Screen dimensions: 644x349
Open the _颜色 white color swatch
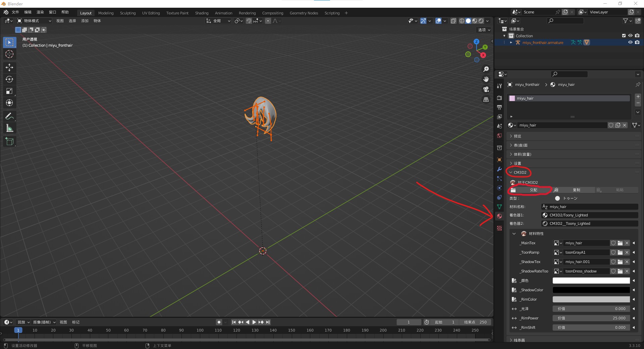click(x=591, y=281)
